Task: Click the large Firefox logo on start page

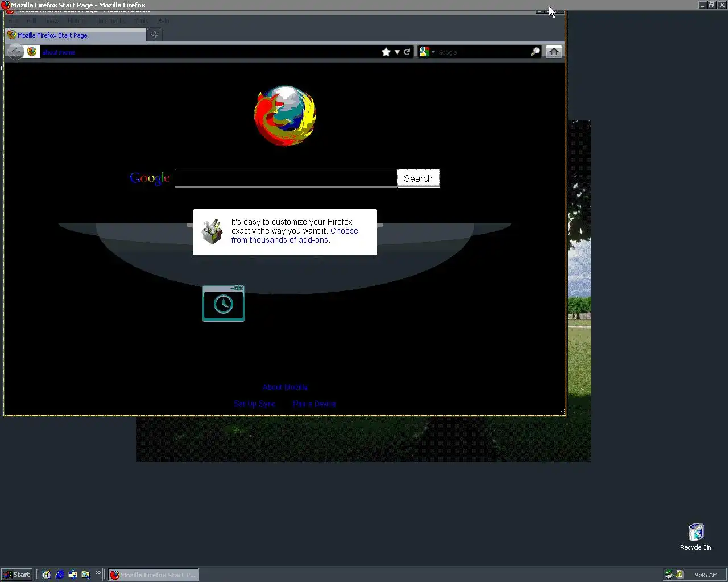Action: (285, 116)
